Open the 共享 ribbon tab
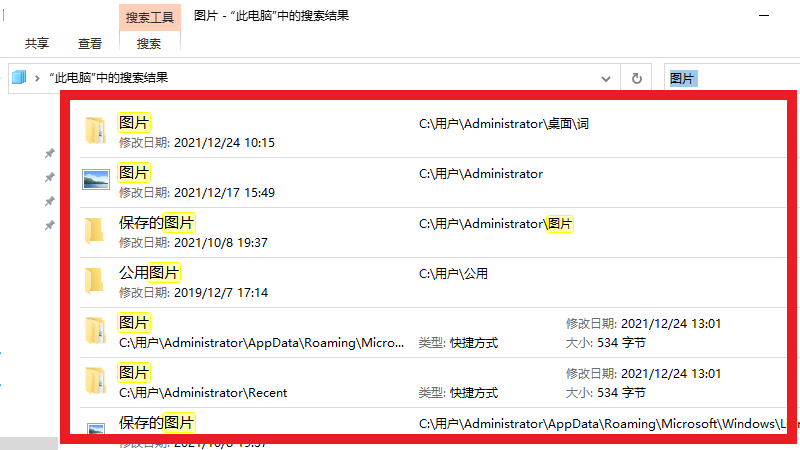The image size is (800, 450). pyautogui.click(x=37, y=43)
